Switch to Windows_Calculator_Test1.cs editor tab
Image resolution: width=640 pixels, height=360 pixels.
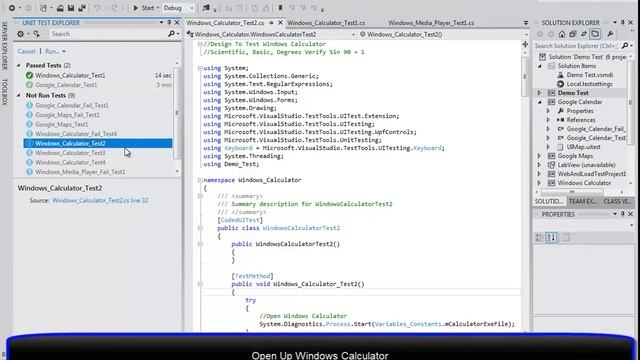[326, 23]
